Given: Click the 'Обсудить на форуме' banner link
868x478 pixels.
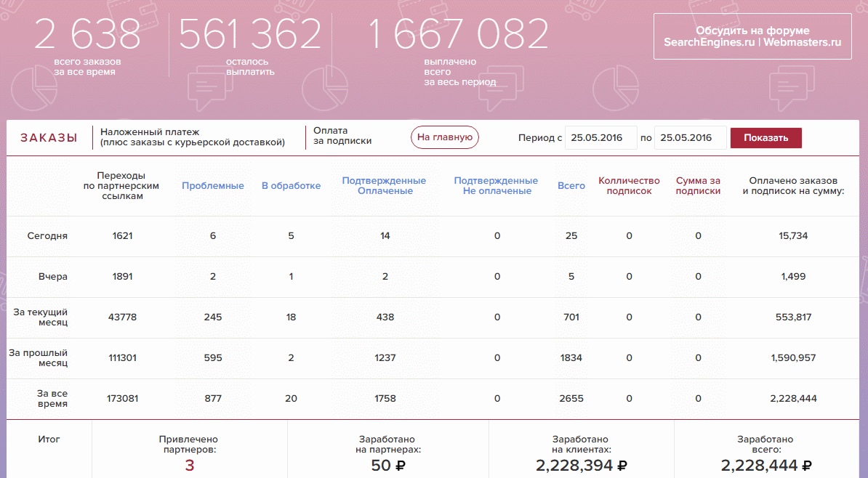Looking at the screenshot, I should (752, 36).
